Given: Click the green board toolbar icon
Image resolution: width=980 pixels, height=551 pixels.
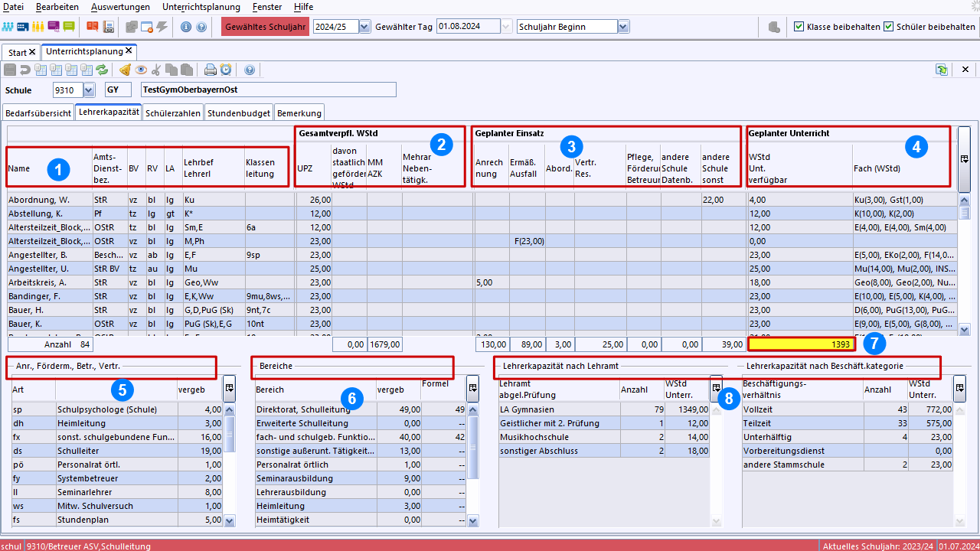Looking at the screenshot, I should [x=69, y=27].
